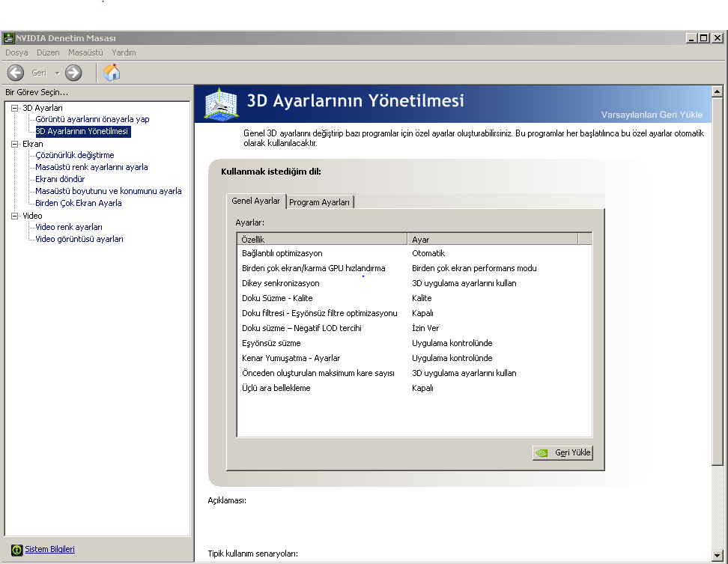Image resolution: width=728 pixels, height=564 pixels.
Task: Collapse the Ekran tree node
Action: click(14, 144)
